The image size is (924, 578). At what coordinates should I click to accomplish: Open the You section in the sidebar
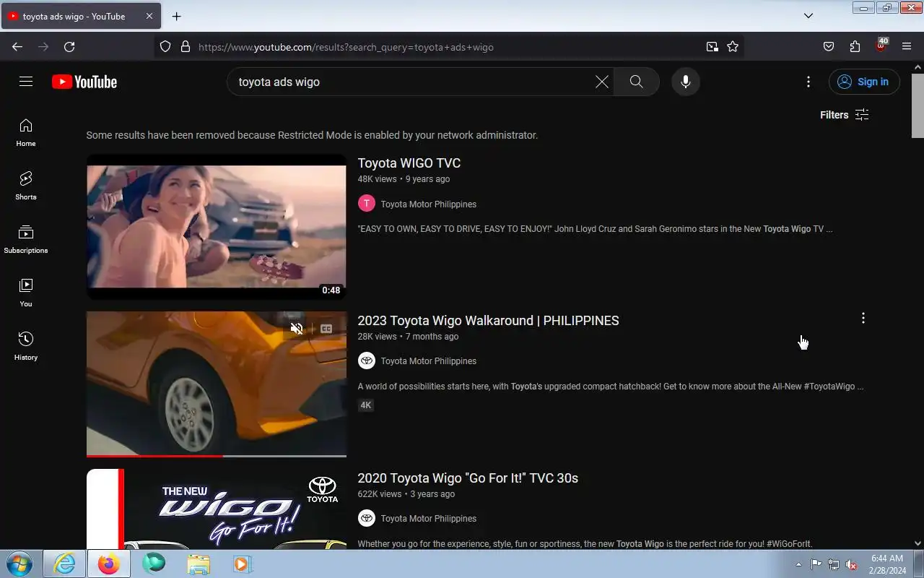click(26, 293)
